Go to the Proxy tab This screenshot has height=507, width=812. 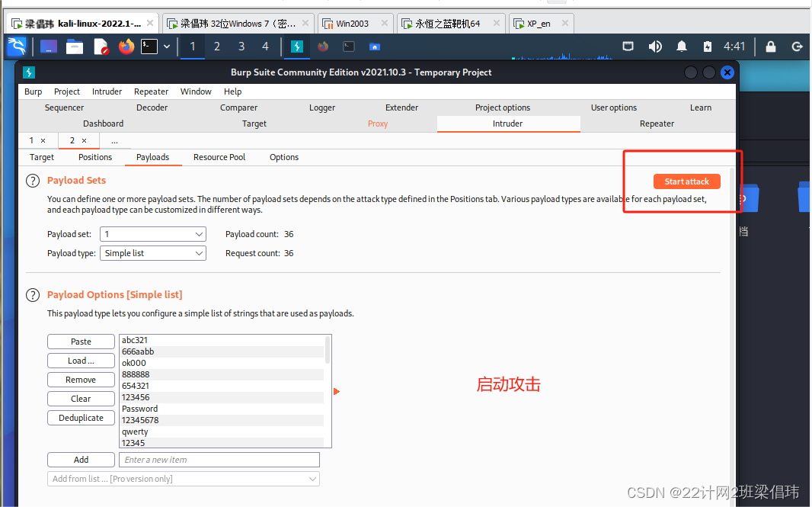point(378,124)
